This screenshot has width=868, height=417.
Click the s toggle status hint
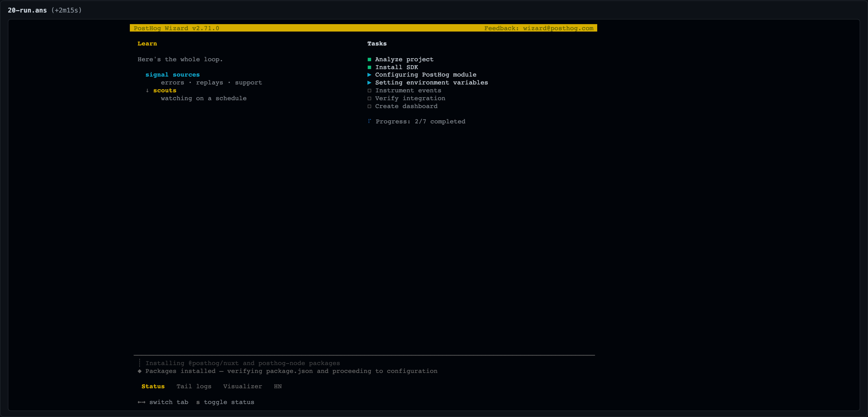click(x=225, y=402)
